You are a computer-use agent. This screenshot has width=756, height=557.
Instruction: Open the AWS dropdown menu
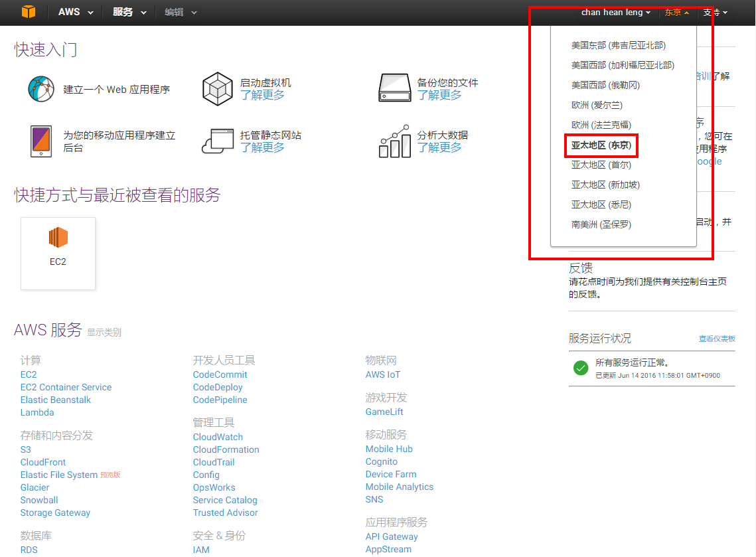coord(75,12)
